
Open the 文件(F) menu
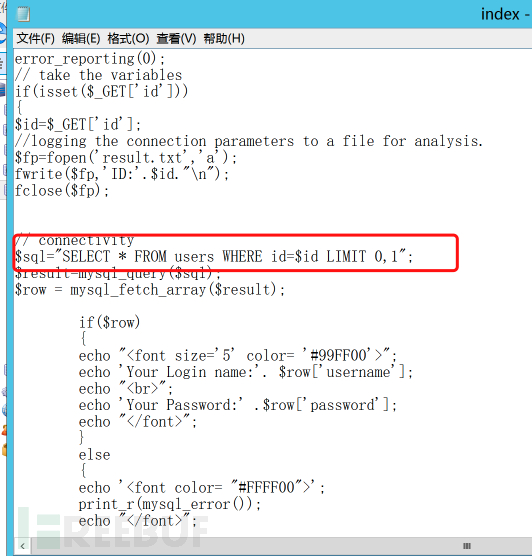click(x=35, y=38)
